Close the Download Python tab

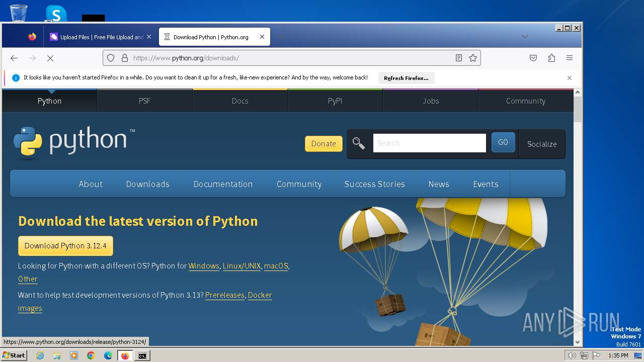[x=262, y=37]
